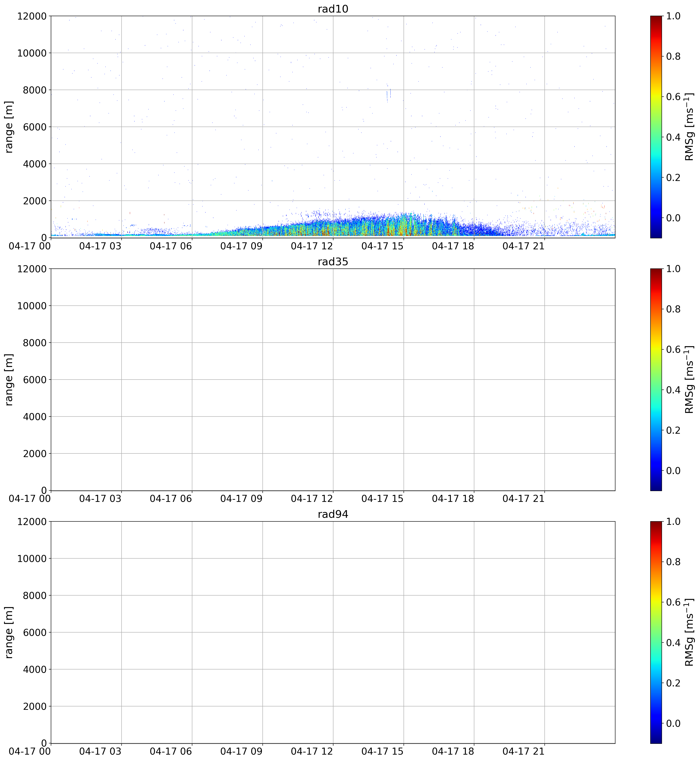Click the rad10 y-axis label range [m]
Viewport: 700px width, 761px height.
pyautogui.click(x=9, y=127)
